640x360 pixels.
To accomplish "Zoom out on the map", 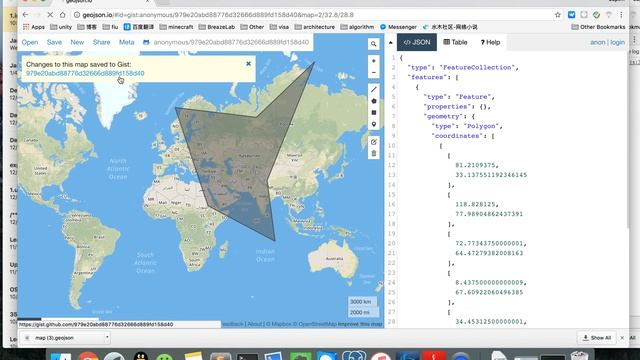I will (x=373, y=72).
